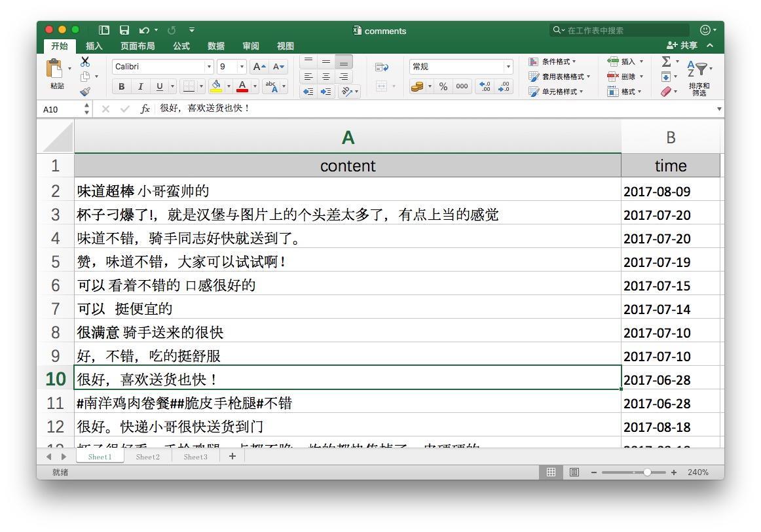
Task: Click the 共享 share button
Action: (682, 45)
